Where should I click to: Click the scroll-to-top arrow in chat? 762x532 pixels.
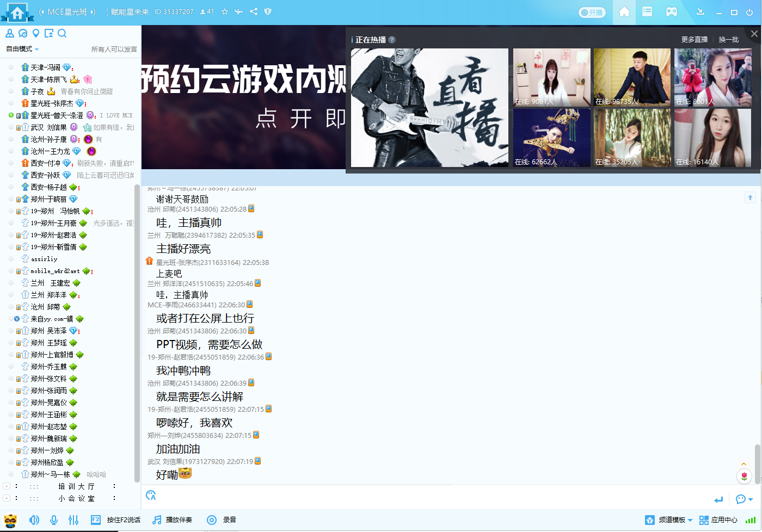click(x=750, y=197)
